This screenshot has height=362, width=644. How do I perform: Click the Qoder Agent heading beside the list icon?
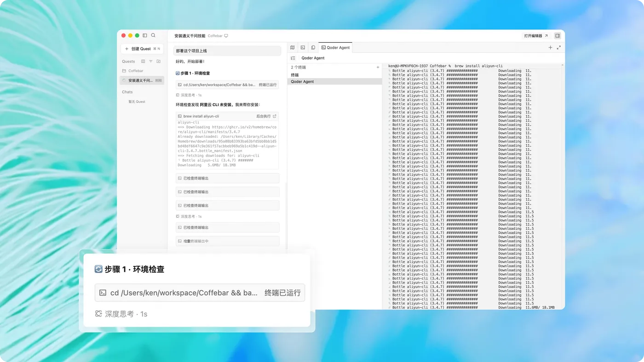coord(313,58)
